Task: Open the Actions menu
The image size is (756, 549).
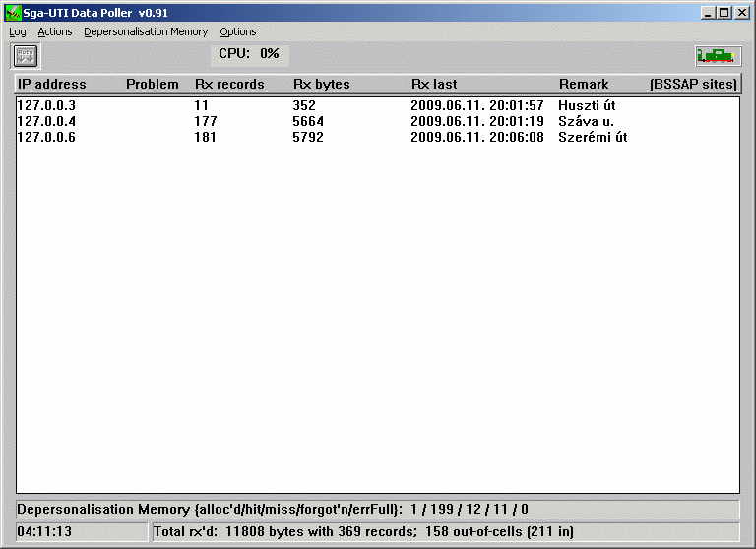Action: pyautogui.click(x=55, y=31)
